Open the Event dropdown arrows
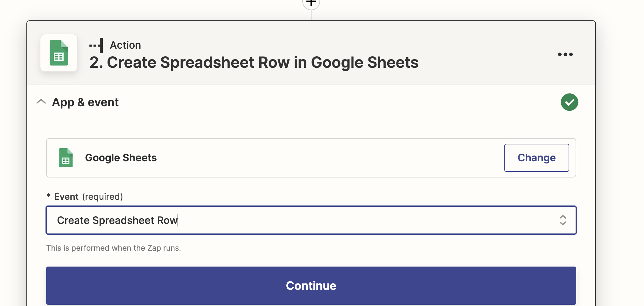 click(x=563, y=220)
